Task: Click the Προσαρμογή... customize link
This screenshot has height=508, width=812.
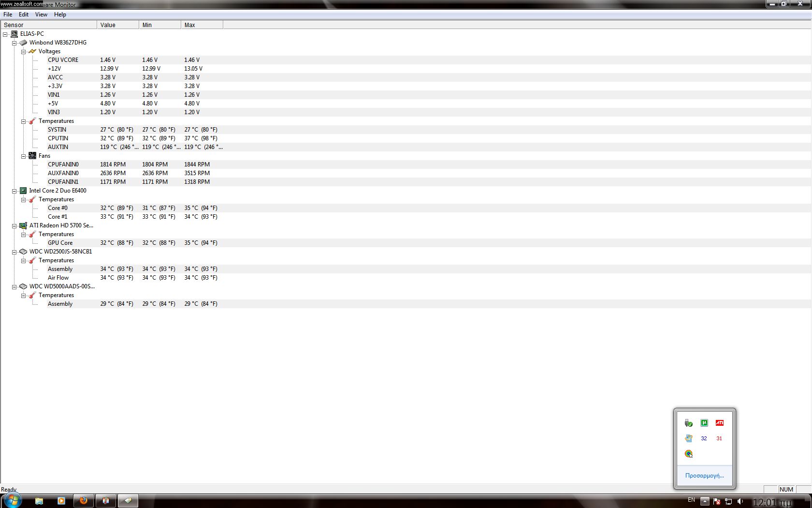Action: pyautogui.click(x=705, y=476)
